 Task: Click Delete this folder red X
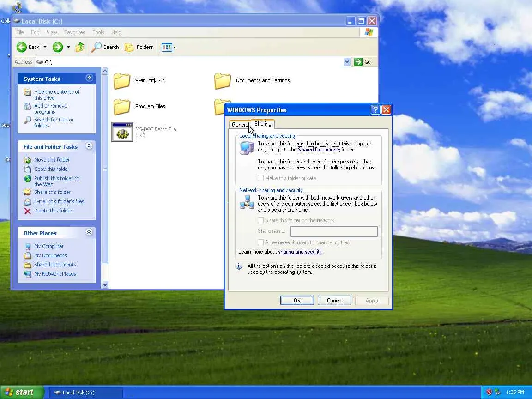click(x=28, y=211)
